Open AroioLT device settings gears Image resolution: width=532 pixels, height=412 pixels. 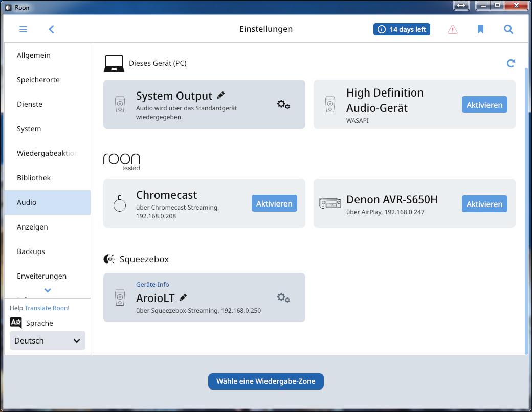[x=283, y=297]
